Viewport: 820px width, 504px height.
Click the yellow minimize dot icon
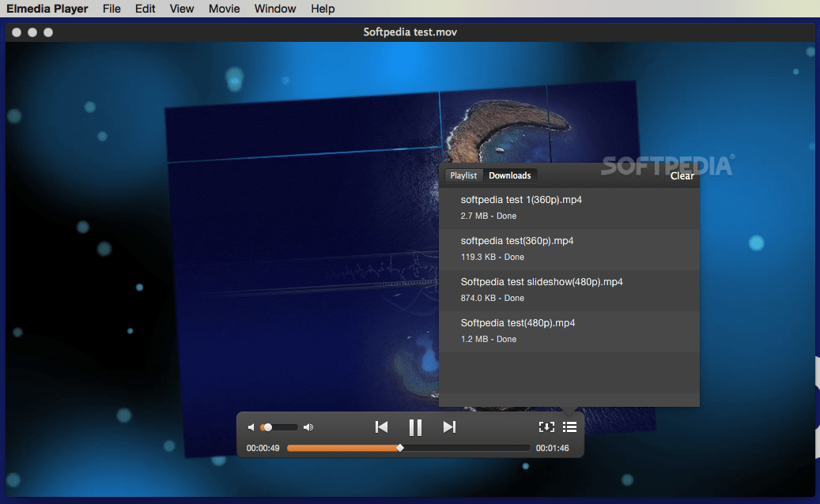[x=32, y=32]
